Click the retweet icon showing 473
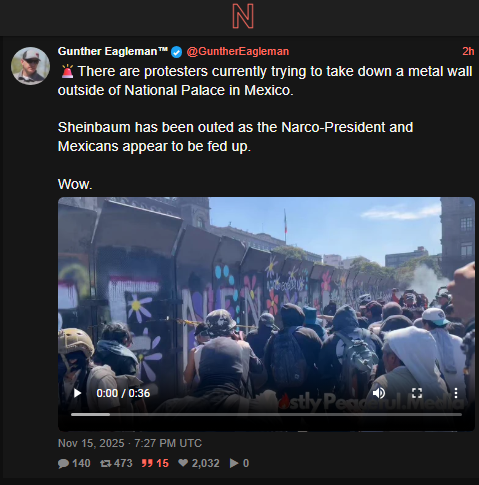The width and height of the screenshot is (479, 485). pos(106,463)
